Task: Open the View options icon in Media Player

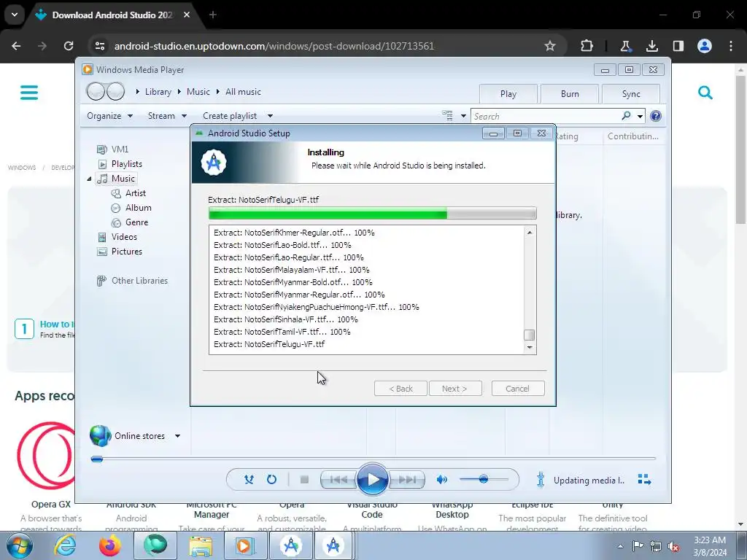Action: click(447, 115)
